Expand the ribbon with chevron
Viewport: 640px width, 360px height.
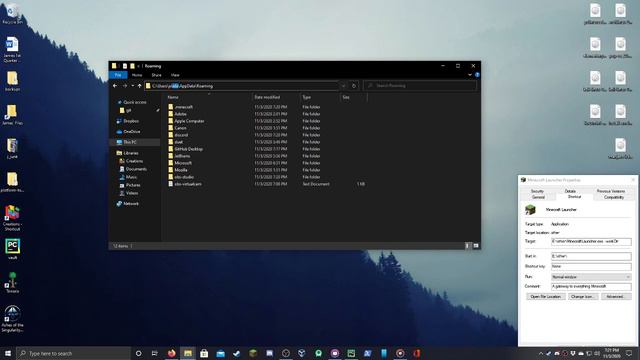pyautogui.click(x=470, y=75)
